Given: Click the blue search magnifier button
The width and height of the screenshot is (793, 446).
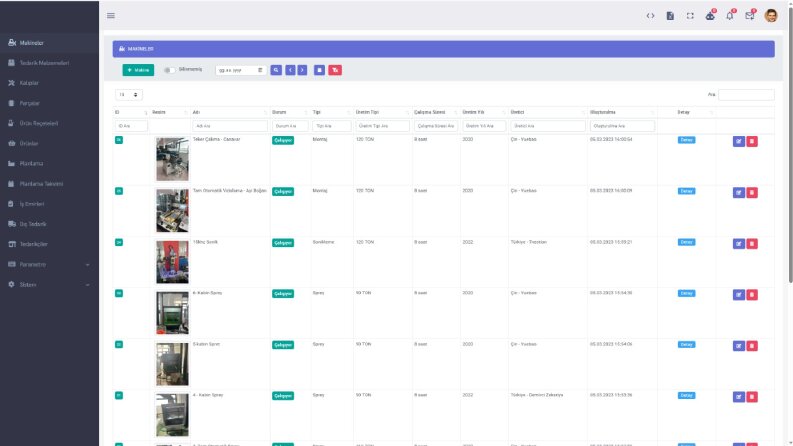Looking at the screenshot, I should (x=276, y=70).
